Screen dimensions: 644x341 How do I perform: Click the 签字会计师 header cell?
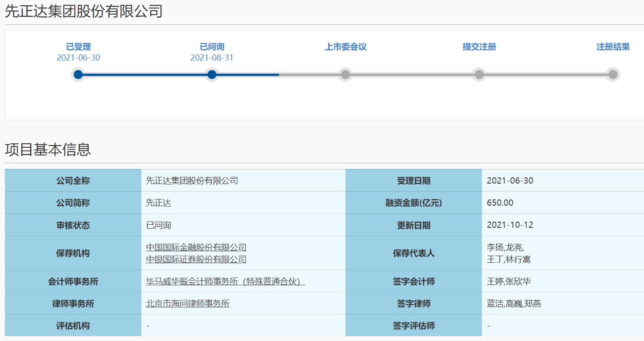click(414, 281)
